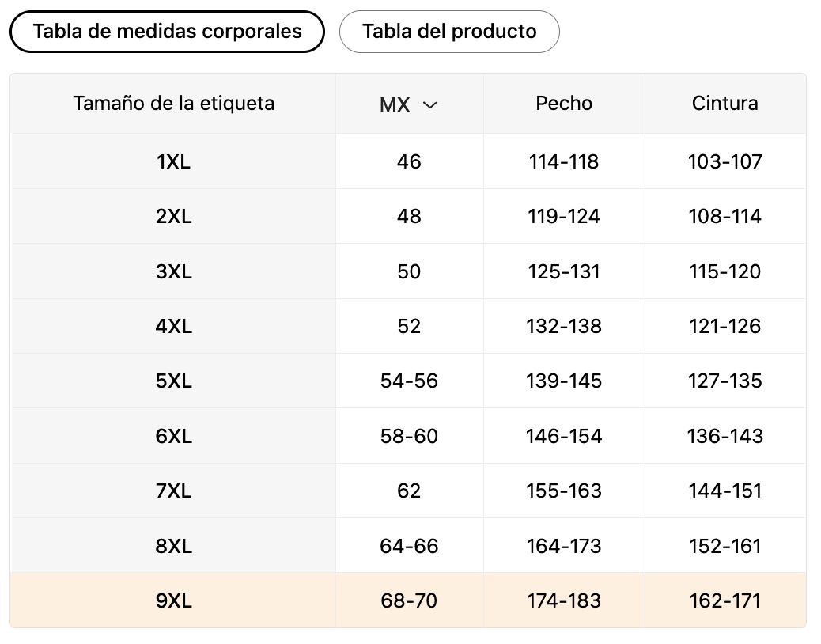821x644 pixels.
Task: Expand the MX size region dropdown
Action: point(408,104)
